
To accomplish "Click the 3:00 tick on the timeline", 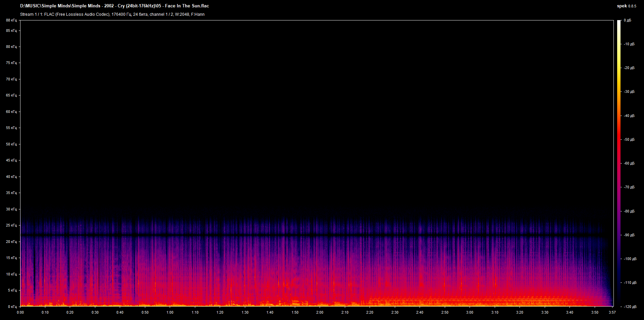I will point(470,312).
